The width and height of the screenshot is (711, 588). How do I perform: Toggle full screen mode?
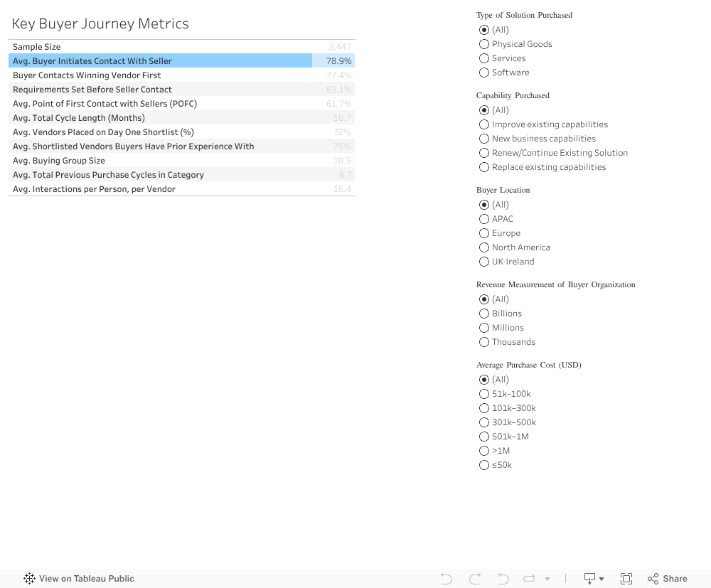coord(626,579)
